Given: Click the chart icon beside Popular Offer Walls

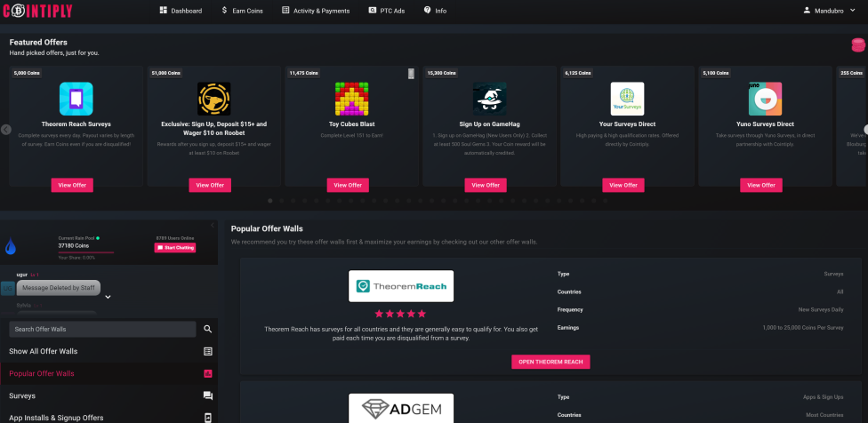Looking at the screenshot, I should pyautogui.click(x=207, y=374).
